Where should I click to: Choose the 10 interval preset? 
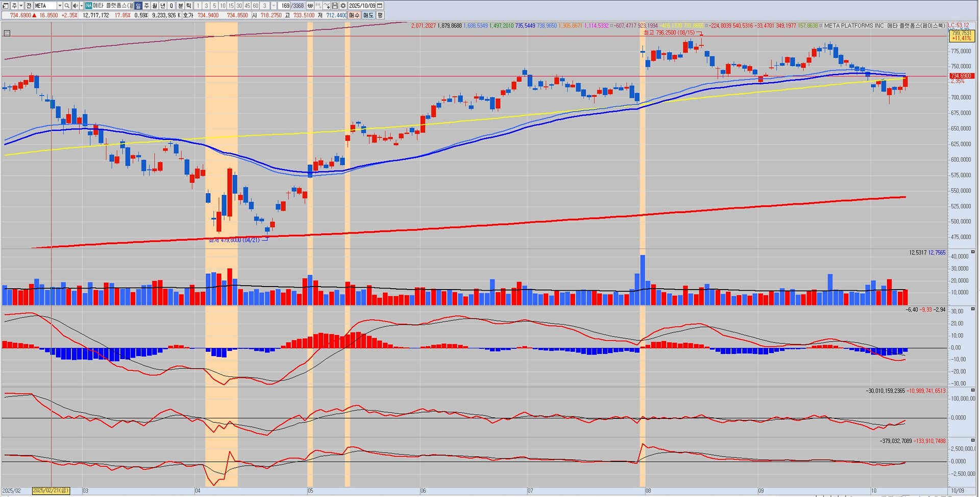(223, 6)
